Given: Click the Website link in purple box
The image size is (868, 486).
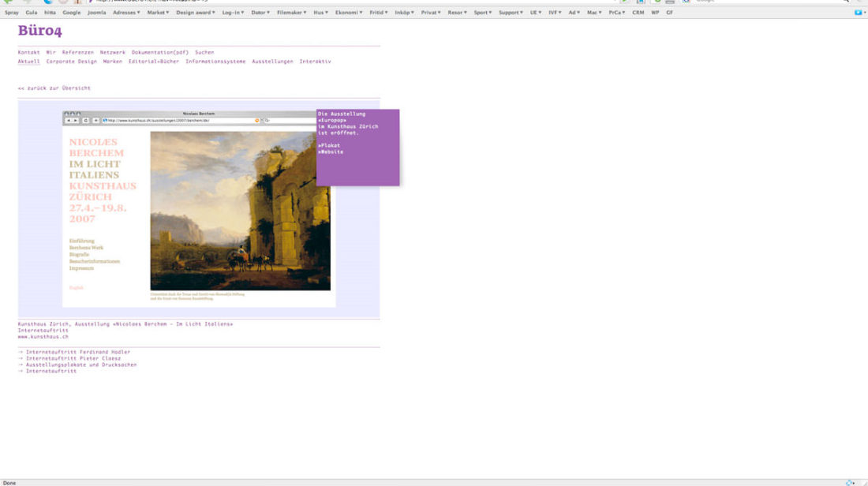Looking at the screenshot, I should (331, 151).
